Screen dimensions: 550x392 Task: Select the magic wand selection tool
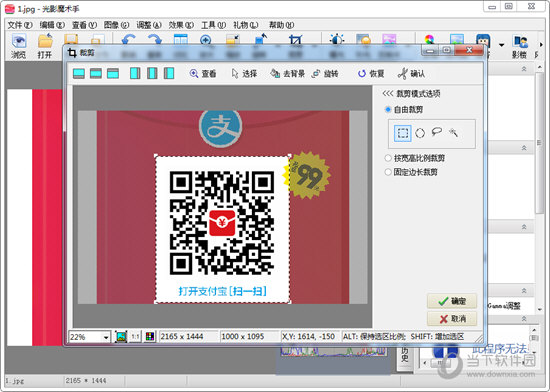click(x=453, y=132)
